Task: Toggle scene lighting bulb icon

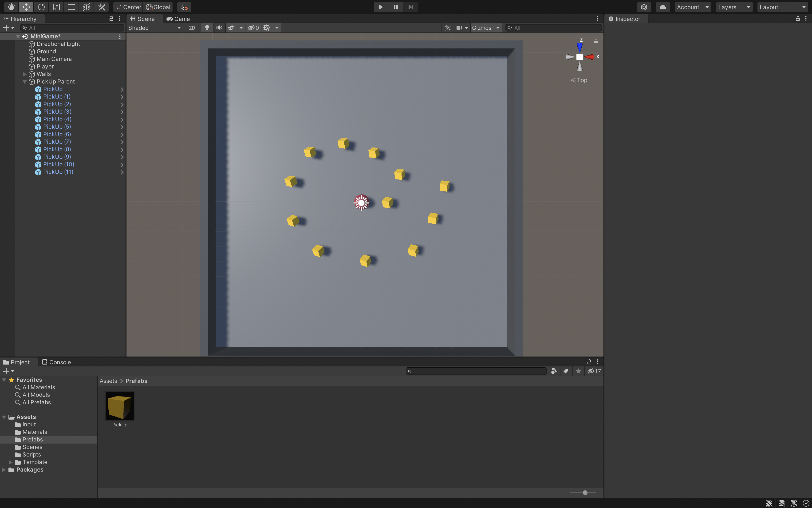Action: [x=207, y=28]
